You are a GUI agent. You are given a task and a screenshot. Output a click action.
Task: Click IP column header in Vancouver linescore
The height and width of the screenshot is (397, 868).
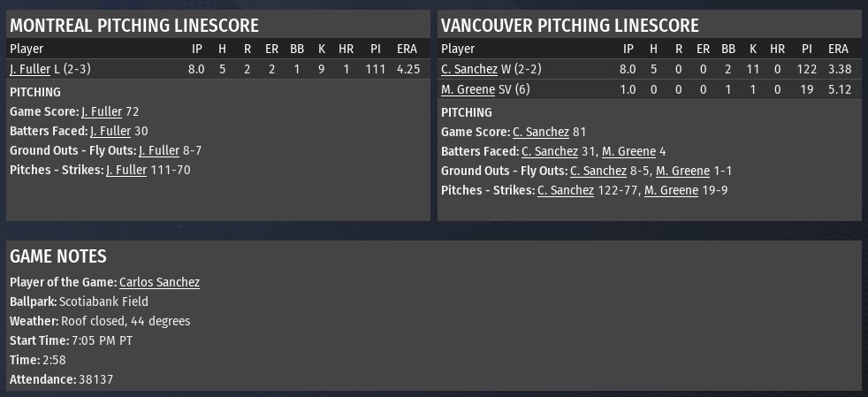pos(628,49)
